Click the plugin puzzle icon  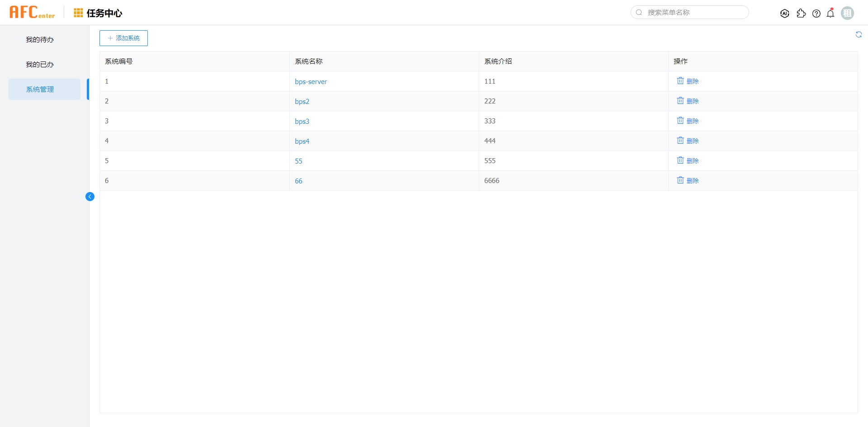[801, 13]
